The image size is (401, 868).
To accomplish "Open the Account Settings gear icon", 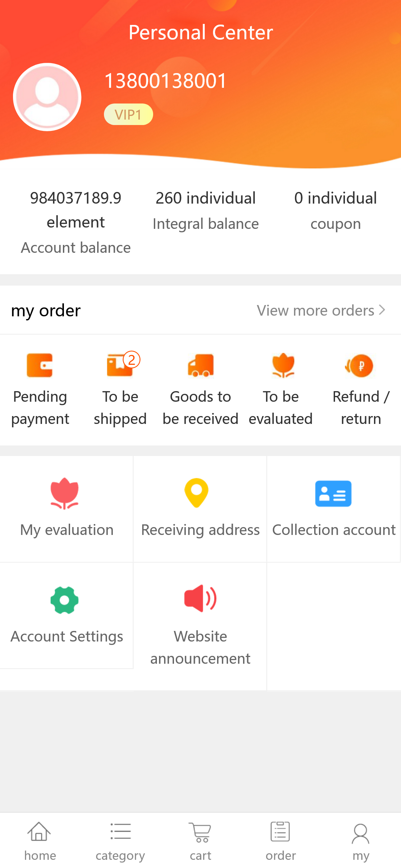I will (x=65, y=600).
